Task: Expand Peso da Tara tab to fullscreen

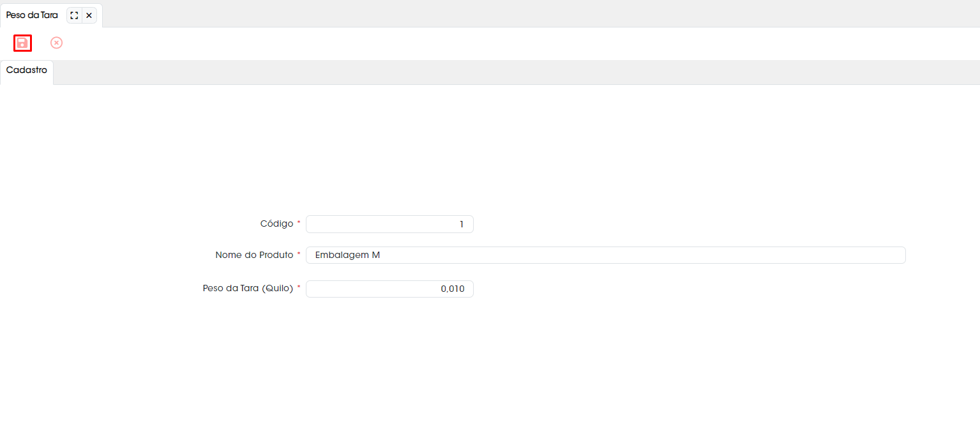Action: coord(74,15)
